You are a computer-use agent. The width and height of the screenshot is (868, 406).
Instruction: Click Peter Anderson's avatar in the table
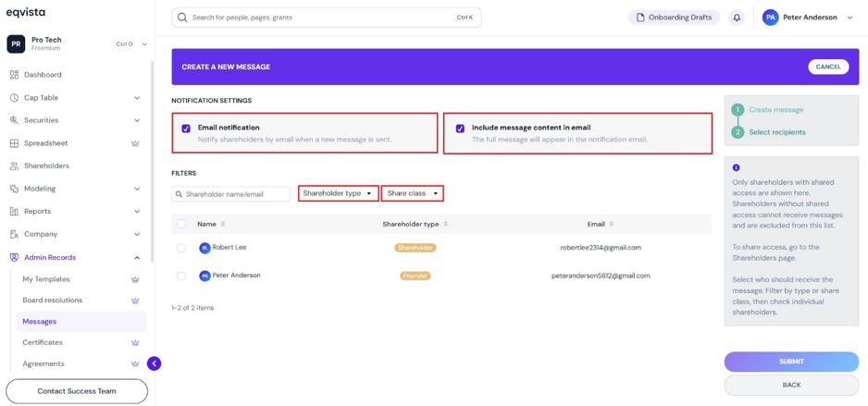coord(205,276)
